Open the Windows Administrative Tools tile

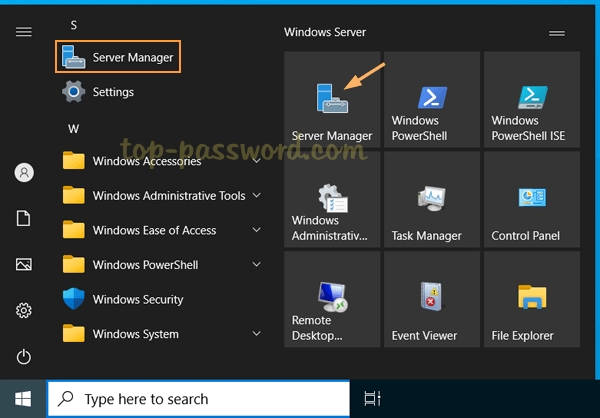click(331, 200)
